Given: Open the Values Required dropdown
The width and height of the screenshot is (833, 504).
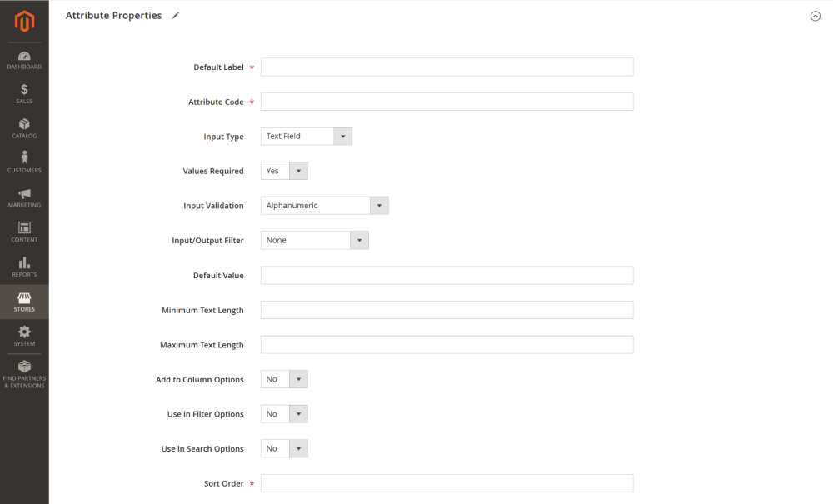Looking at the screenshot, I should point(284,171).
